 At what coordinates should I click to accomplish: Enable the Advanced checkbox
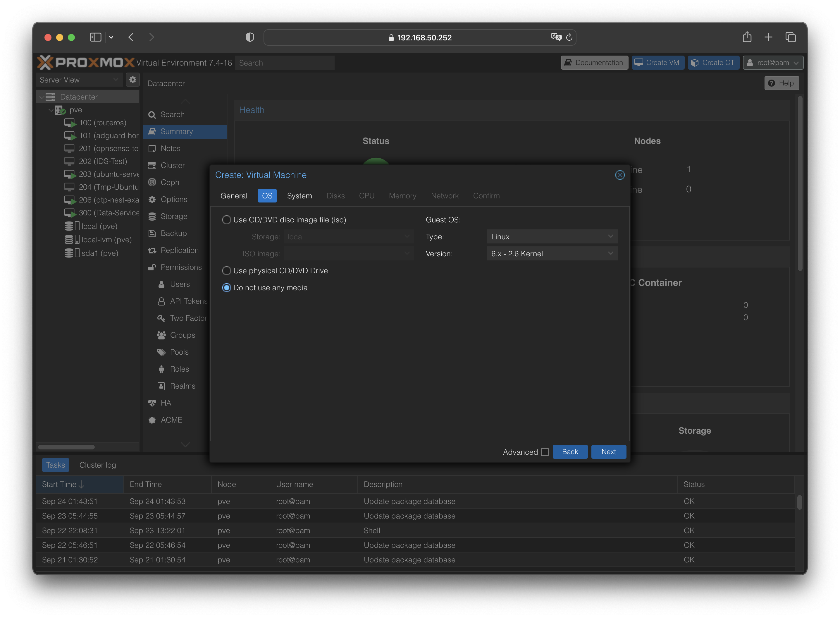(x=545, y=452)
